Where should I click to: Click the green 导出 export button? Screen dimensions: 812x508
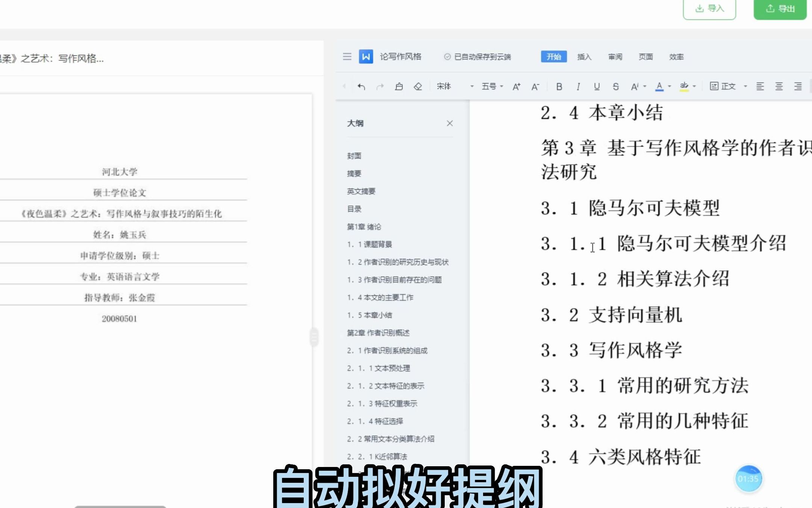pyautogui.click(x=780, y=8)
